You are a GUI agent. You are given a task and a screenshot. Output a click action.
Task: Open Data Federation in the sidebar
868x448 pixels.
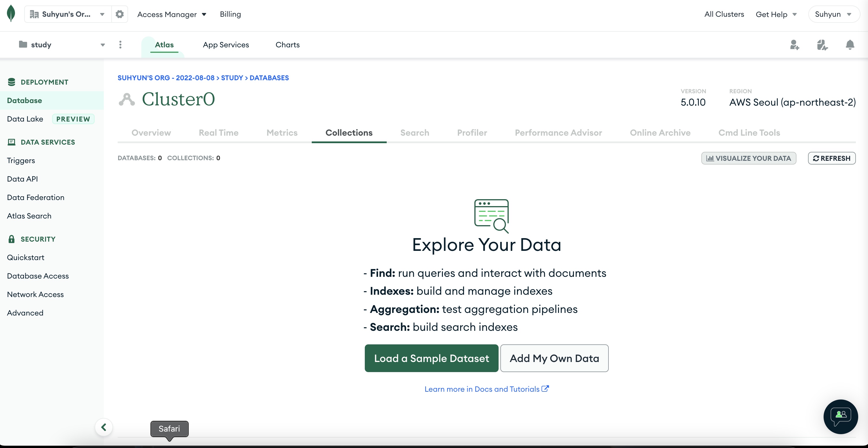pos(35,197)
